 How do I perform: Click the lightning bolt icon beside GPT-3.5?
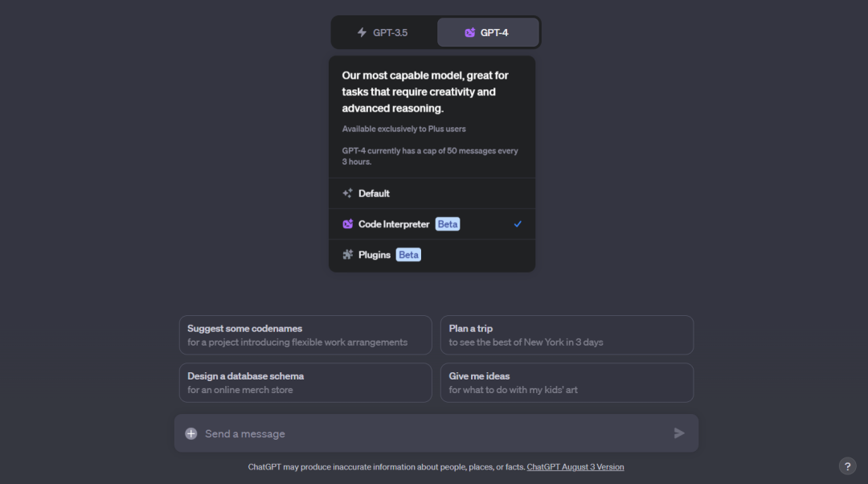click(x=362, y=33)
